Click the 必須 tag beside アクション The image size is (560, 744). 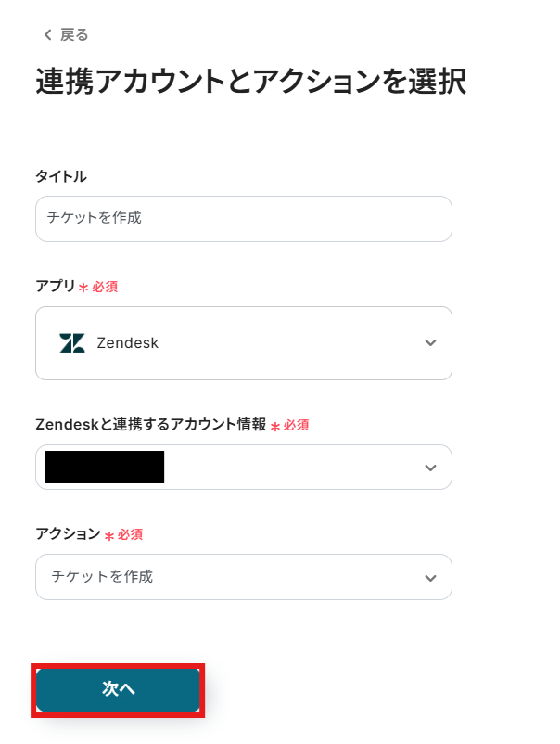point(131,535)
